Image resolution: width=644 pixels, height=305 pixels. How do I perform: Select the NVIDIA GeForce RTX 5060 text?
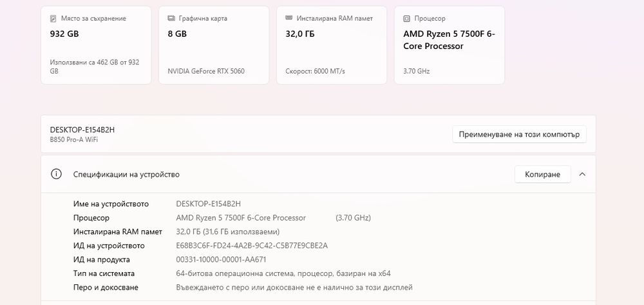[x=206, y=71]
